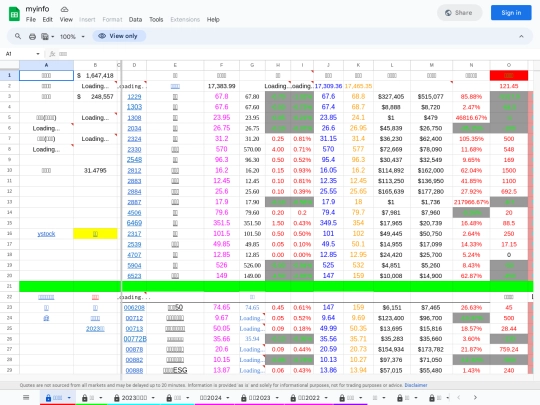Click the View only mode pill
This screenshot has height=405, width=540.
coord(119,36)
